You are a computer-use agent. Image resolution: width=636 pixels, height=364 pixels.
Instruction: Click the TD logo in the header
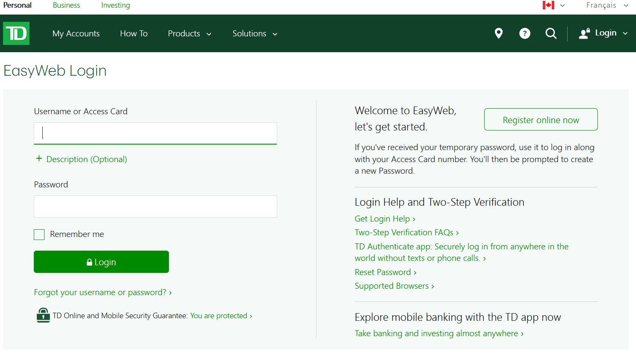tap(16, 33)
